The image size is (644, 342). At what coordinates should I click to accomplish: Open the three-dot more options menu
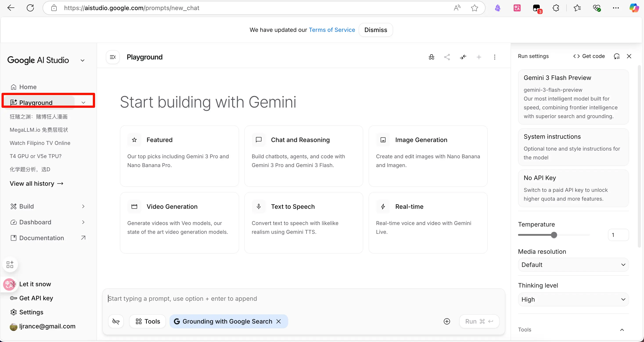tap(495, 57)
